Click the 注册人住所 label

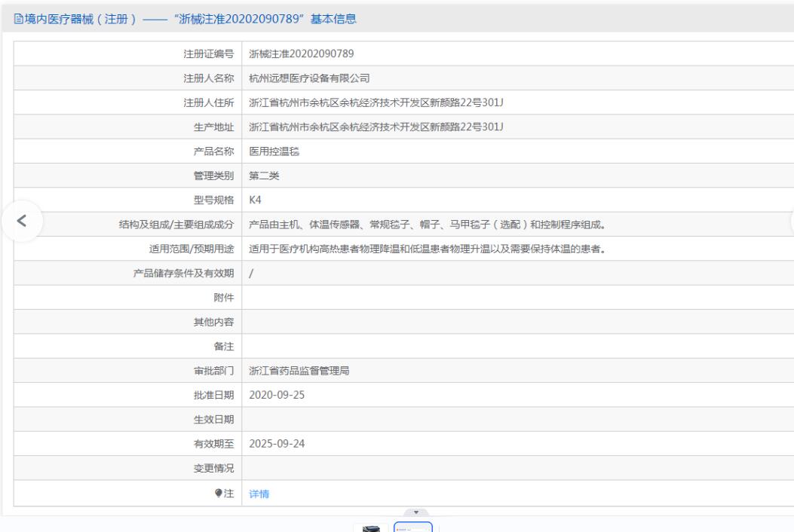pyautogui.click(x=209, y=102)
